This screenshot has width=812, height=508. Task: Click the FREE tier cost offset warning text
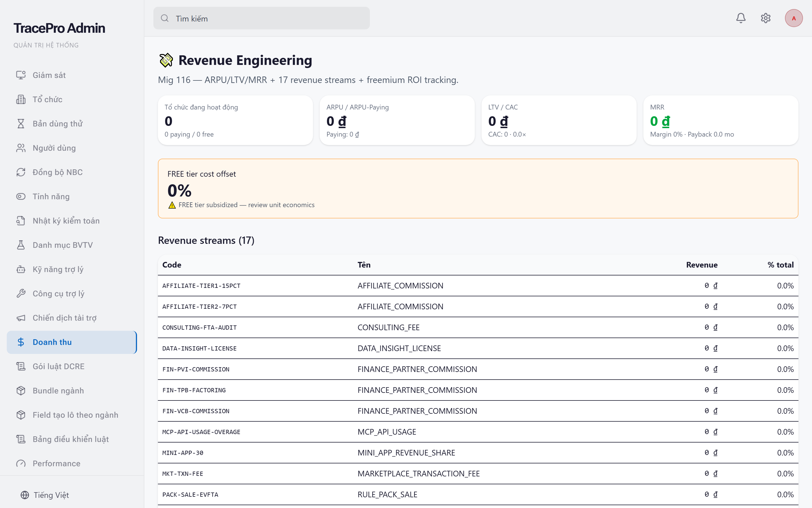[x=246, y=205]
